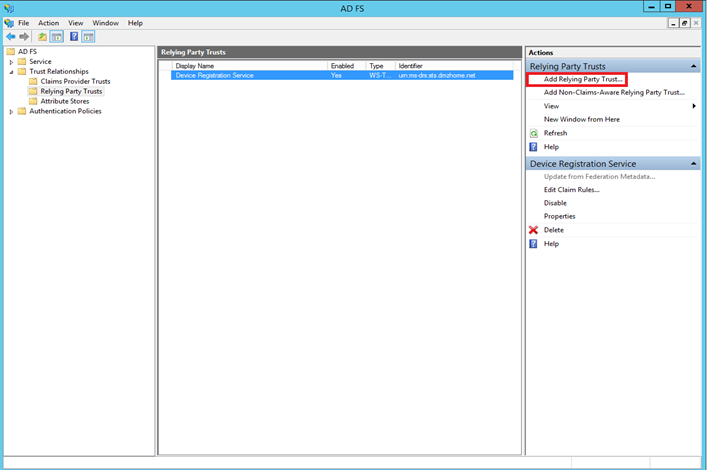
Task: Open the View submenu arrow in Actions
Action: point(694,106)
